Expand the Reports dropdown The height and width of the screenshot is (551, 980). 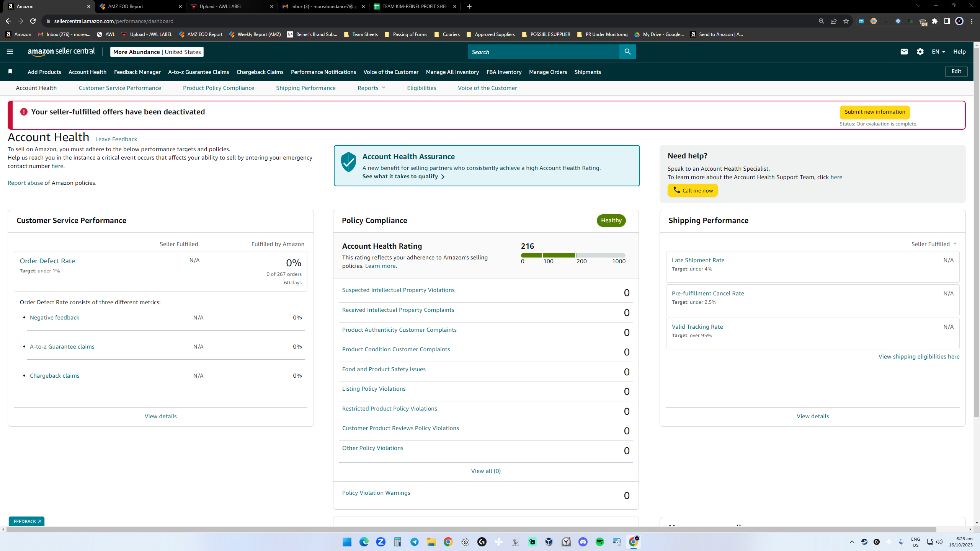pyautogui.click(x=371, y=88)
